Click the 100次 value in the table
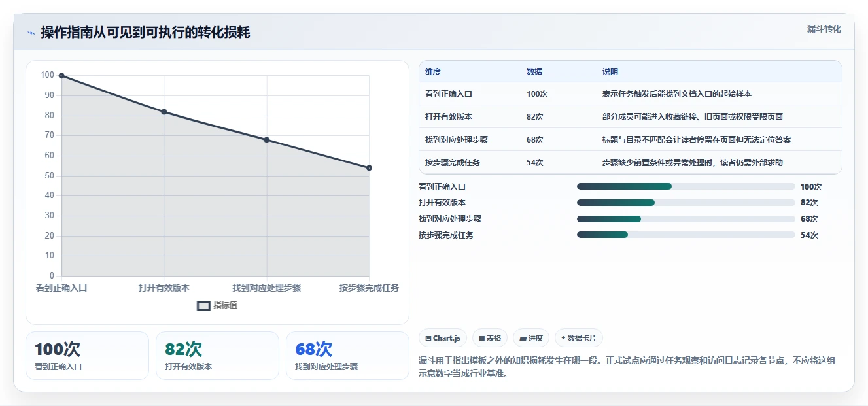868x406 pixels. point(537,94)
